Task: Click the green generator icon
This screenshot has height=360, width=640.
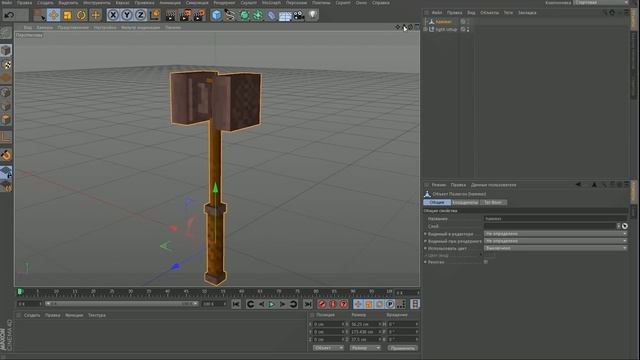Action: pos(244,15)
